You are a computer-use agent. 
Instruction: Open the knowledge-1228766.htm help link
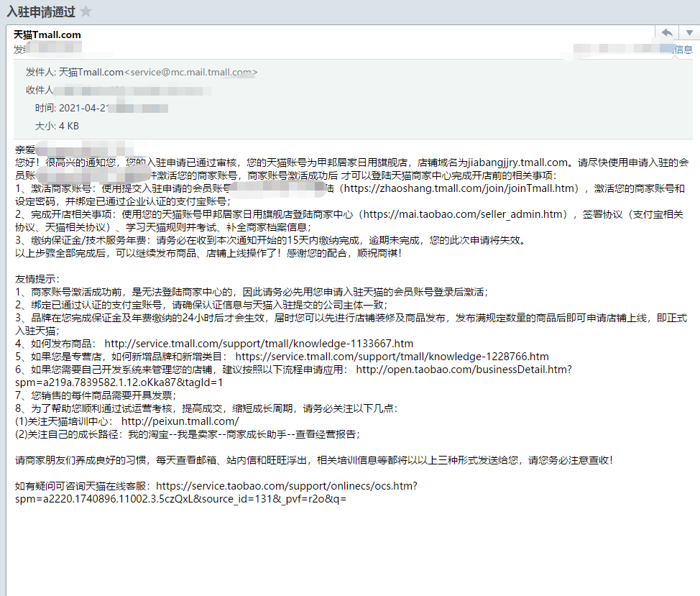(x=392, y=357)
